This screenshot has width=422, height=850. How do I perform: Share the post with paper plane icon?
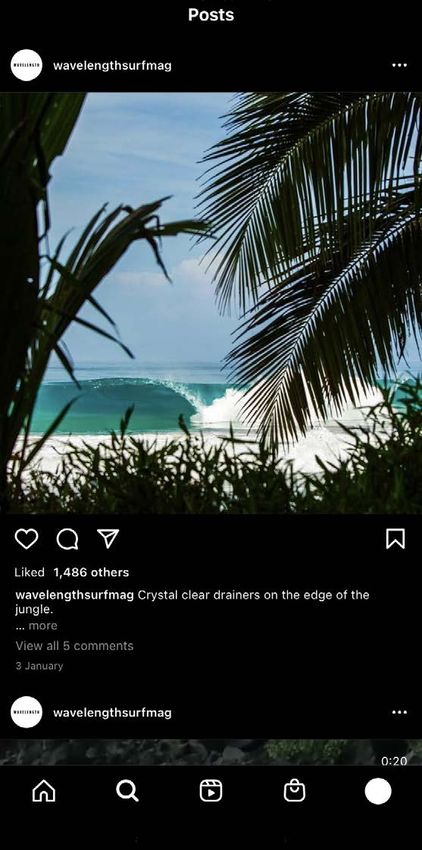click(108, 538)
